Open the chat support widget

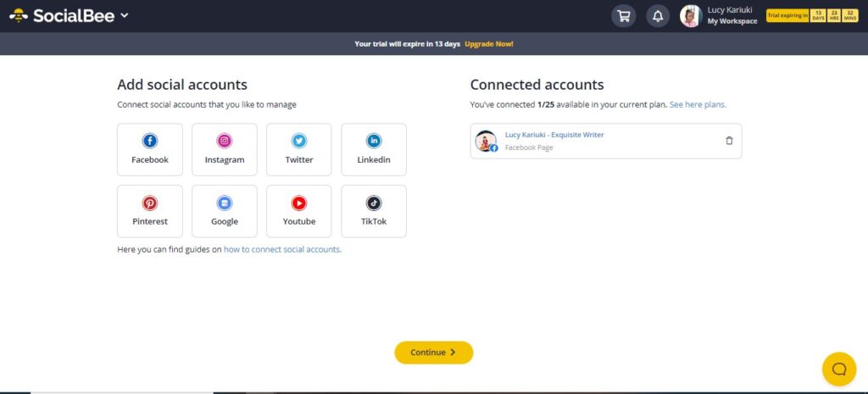click(838, 369)
